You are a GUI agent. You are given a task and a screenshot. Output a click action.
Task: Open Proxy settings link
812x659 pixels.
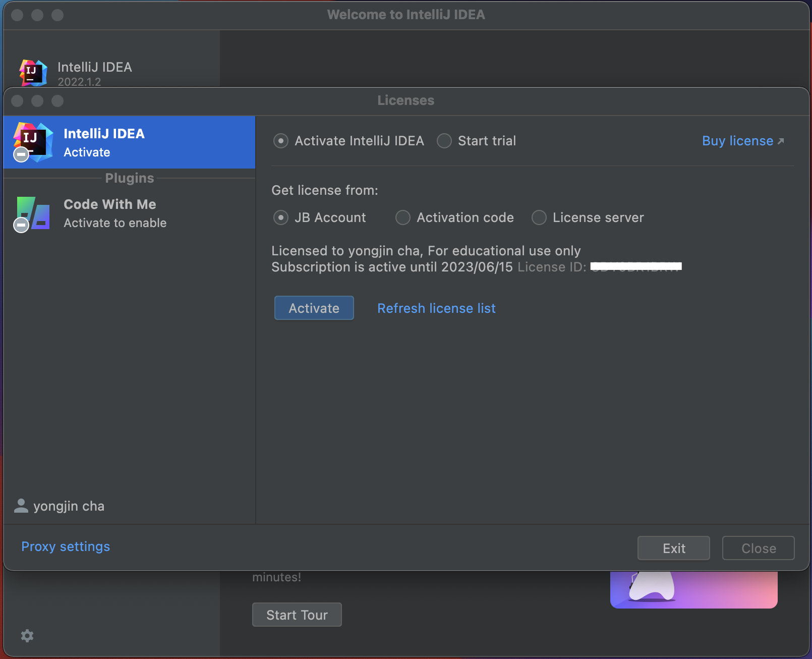[66, 546]
